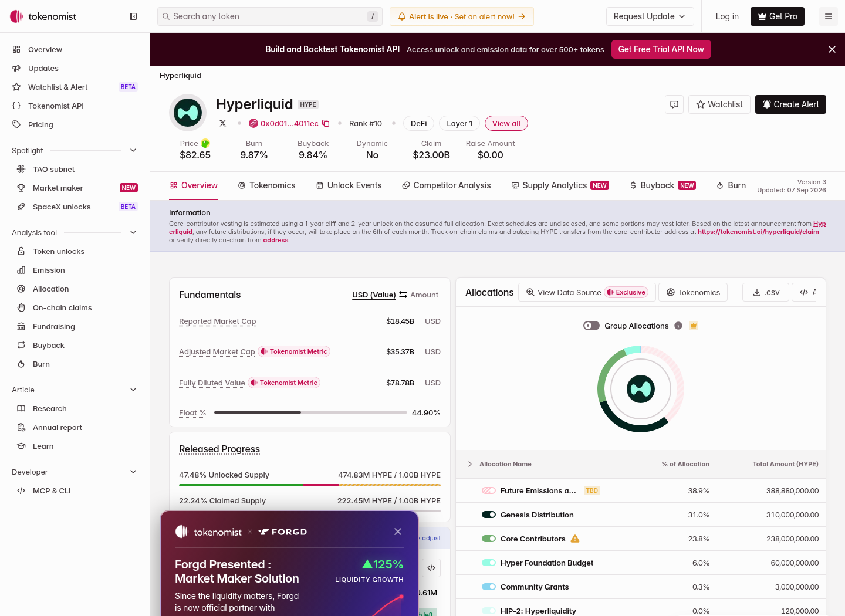Open the embed code icon in Allocations
Screen dimensions: 845x616
tap(804, 292)
